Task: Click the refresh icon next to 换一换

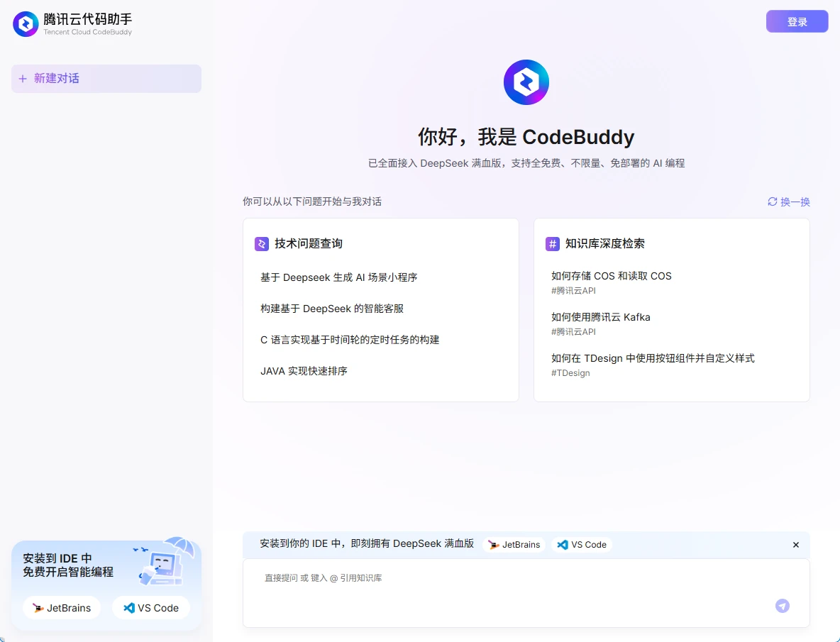Action: click(x=773, y=201)
